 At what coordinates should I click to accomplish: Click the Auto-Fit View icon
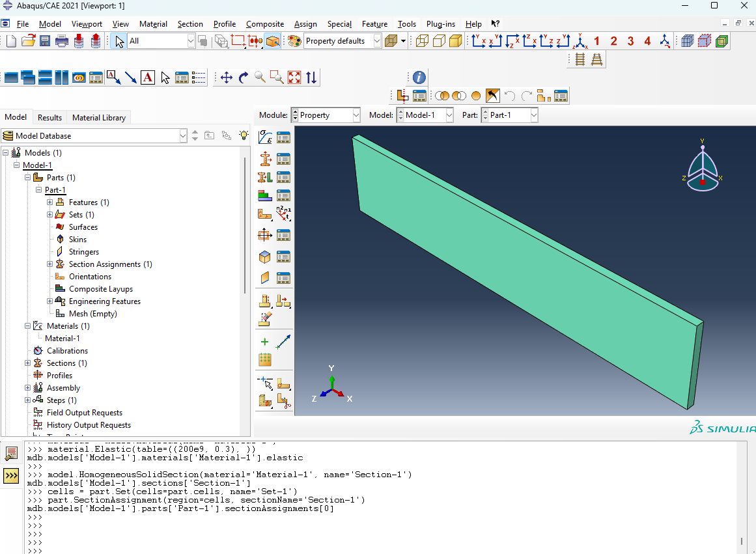[x=294, y=77]
